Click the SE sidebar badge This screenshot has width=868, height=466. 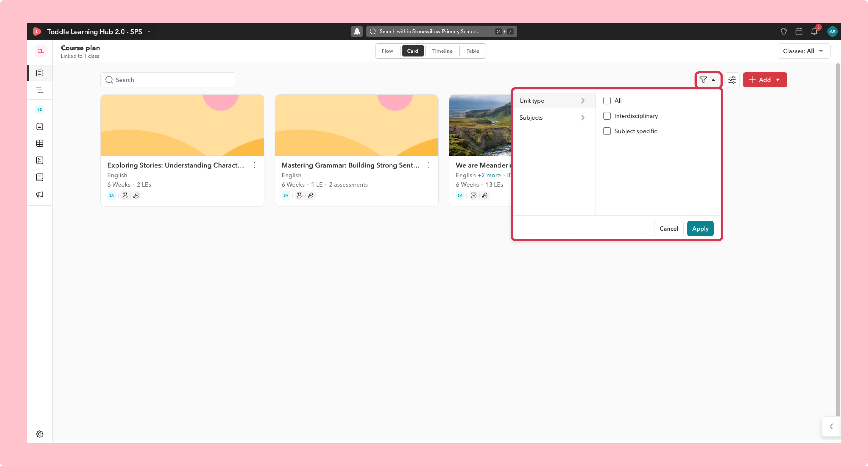pos(40,109)
